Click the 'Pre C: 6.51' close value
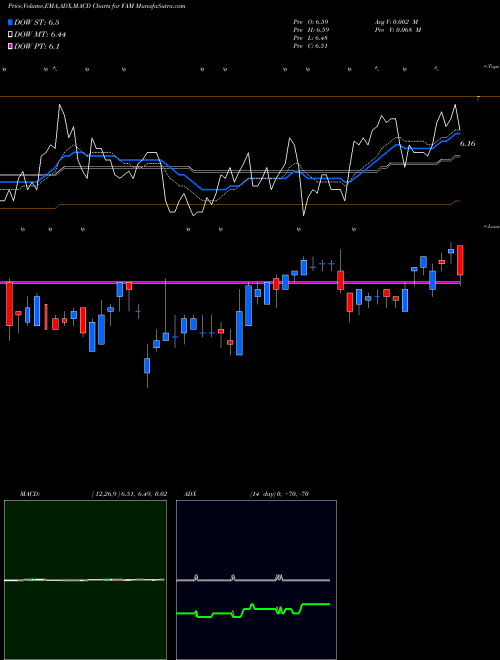The height and width of the screenshot is (660, 500). tap(311, 46)
